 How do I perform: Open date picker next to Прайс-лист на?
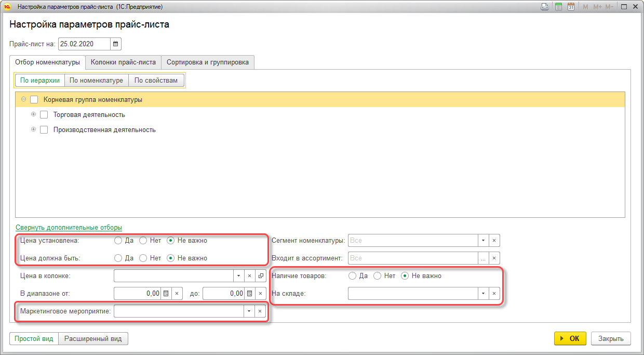pos(116,44)
